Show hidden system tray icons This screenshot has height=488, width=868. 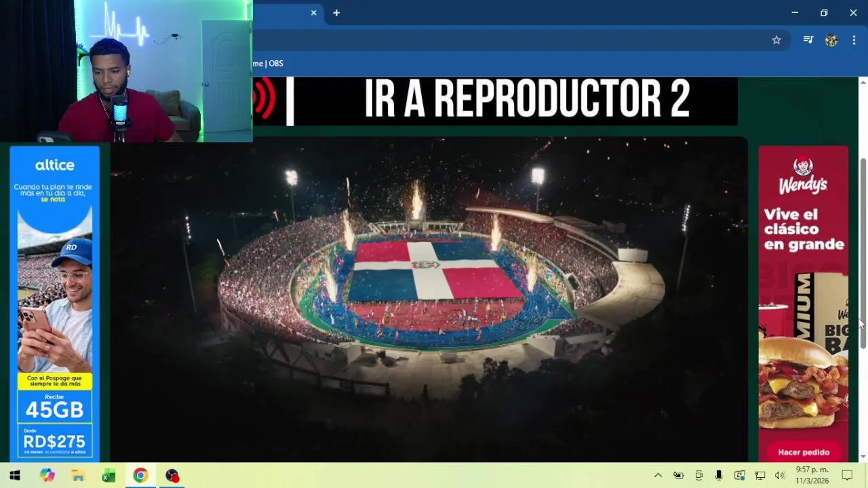[x=658, y=475]
